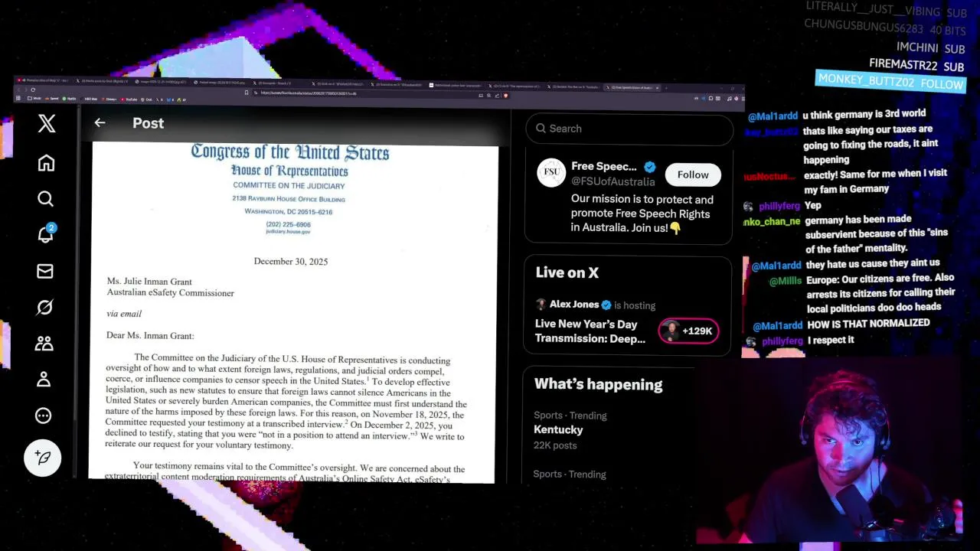Click December 30, 2025 date in letter

291,262
